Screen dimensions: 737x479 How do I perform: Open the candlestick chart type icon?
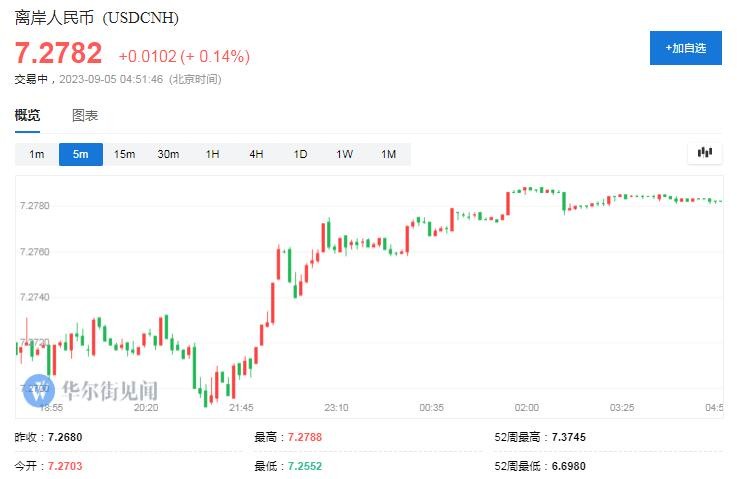(705, 153)
